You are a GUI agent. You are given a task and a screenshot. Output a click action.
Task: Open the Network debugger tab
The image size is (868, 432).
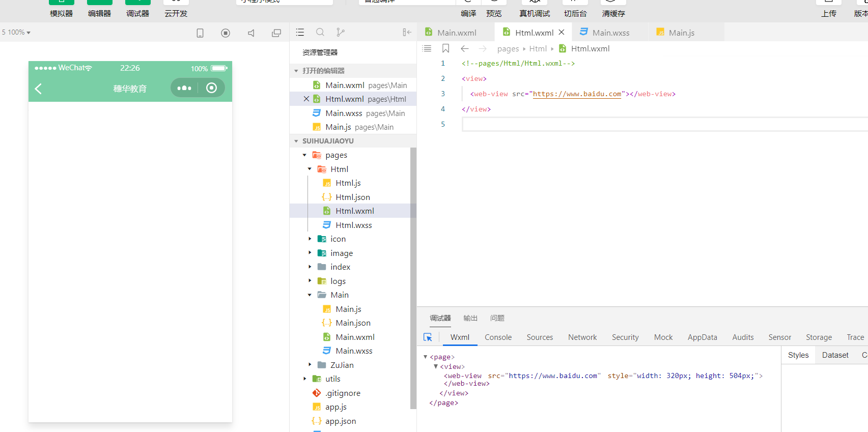tap(582, 337)
